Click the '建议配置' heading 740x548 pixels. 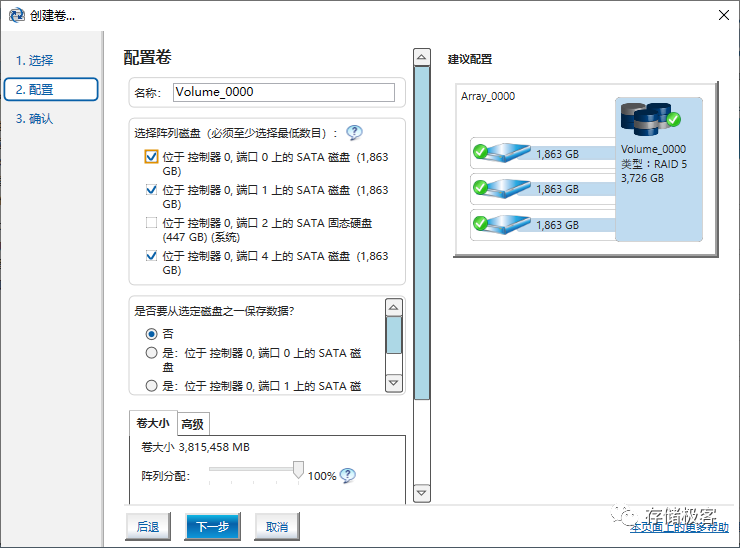tap(470, 59)
